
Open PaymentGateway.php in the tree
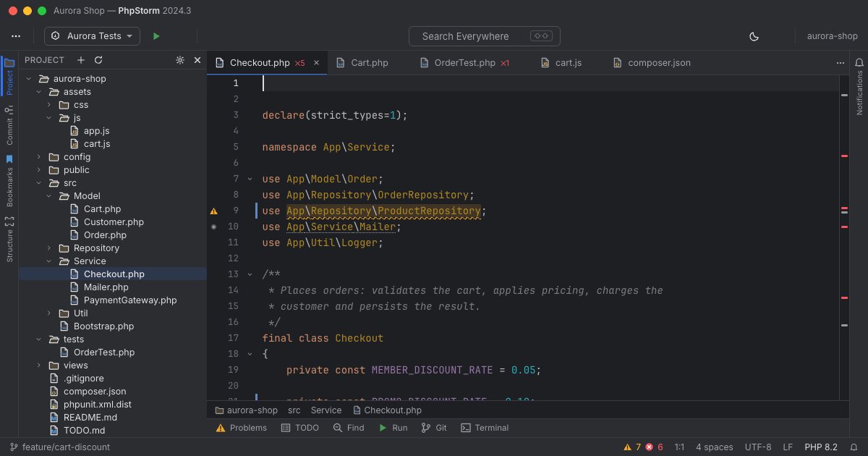[113, 300]
